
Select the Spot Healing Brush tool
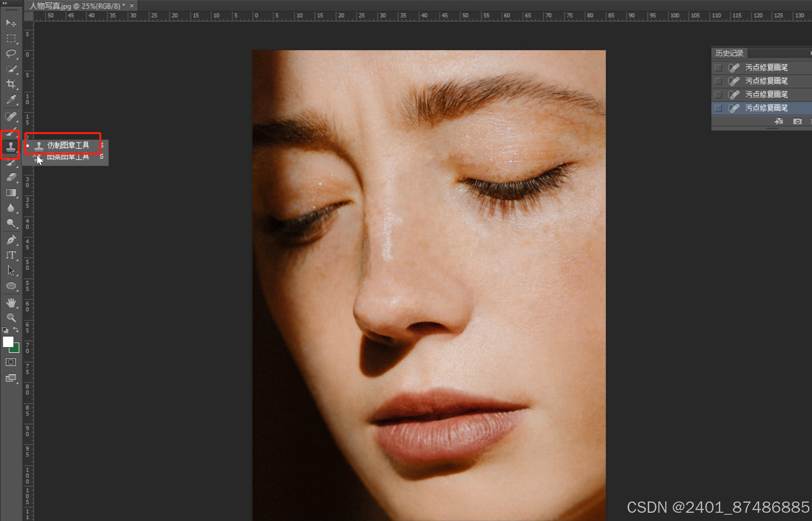coord(11,116)
